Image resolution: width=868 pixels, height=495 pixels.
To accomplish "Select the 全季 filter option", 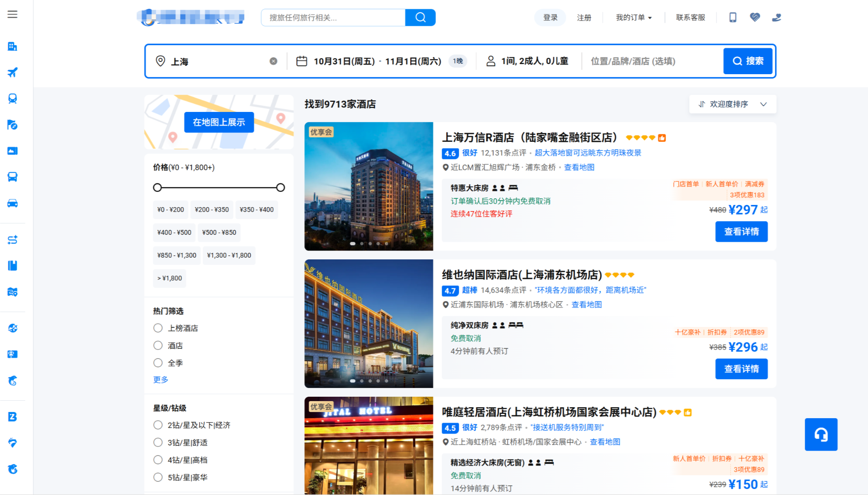I will click(158, 363).
